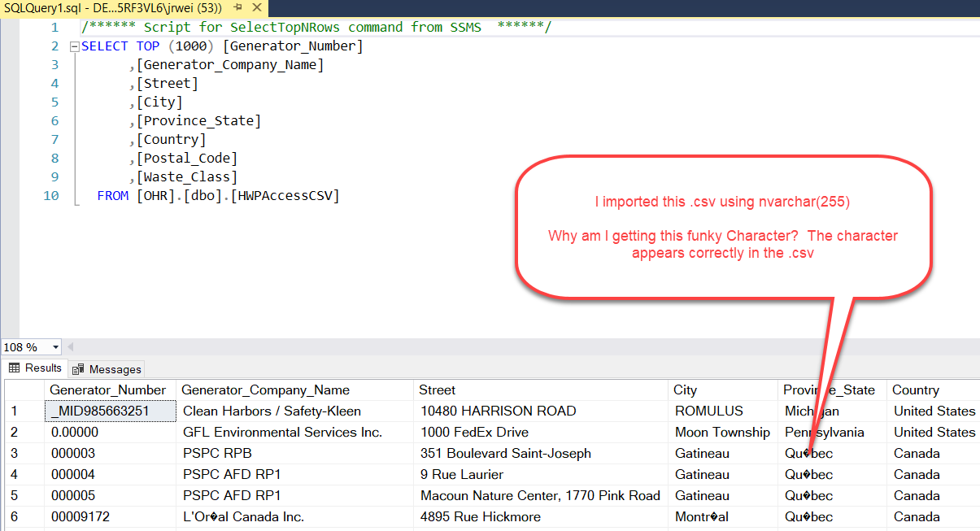The height and width of the screenshot is (531, 980).
Task: Switch to the Messages tab
Action: coord(107,369)
